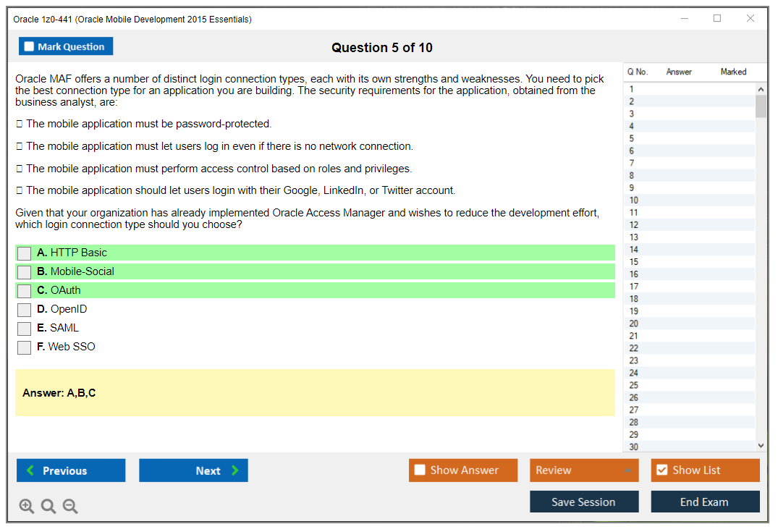Screen dimensions: 778x532
Task: Select answer option D OpenID
Action: (24, 310)
